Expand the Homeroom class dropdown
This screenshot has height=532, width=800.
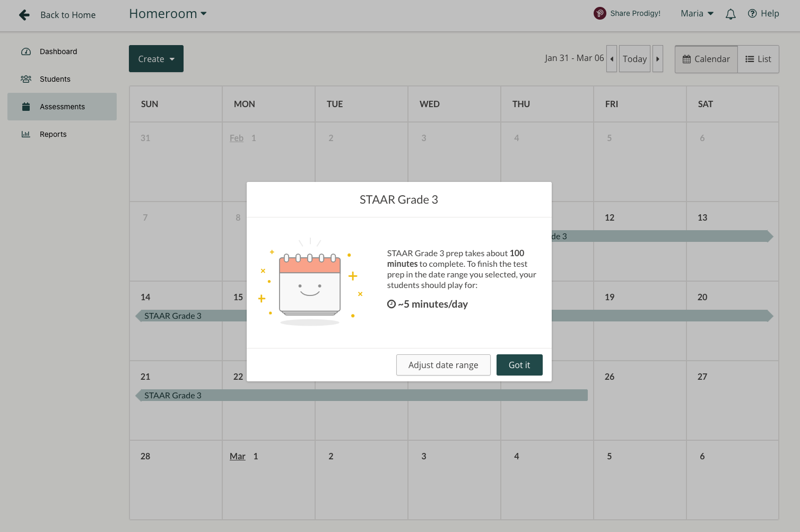click(168, 14)
